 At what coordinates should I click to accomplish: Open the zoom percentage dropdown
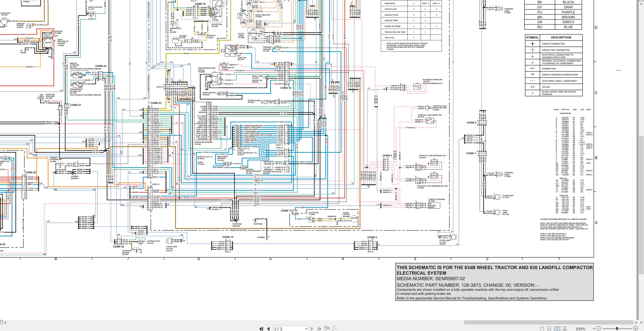pyautogui.click(x=594, y=328)
